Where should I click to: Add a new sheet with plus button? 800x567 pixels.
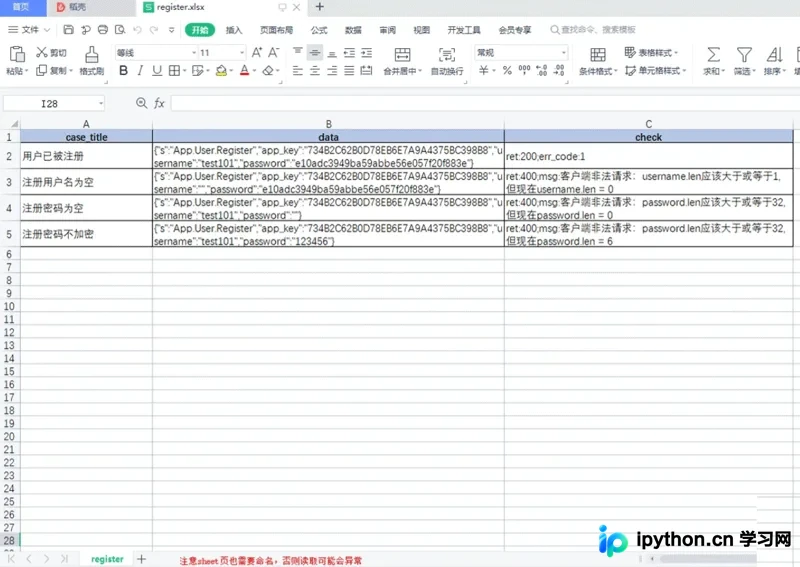click(141, 559)
